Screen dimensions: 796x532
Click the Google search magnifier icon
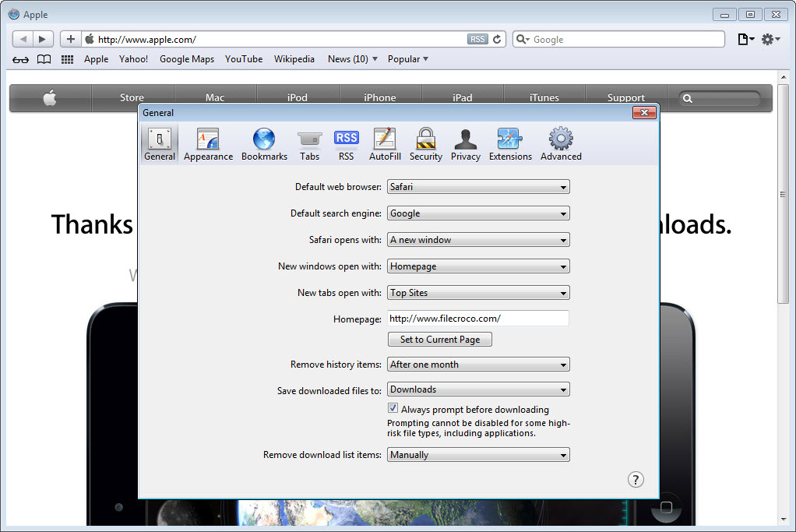click(x=523, y=39)
